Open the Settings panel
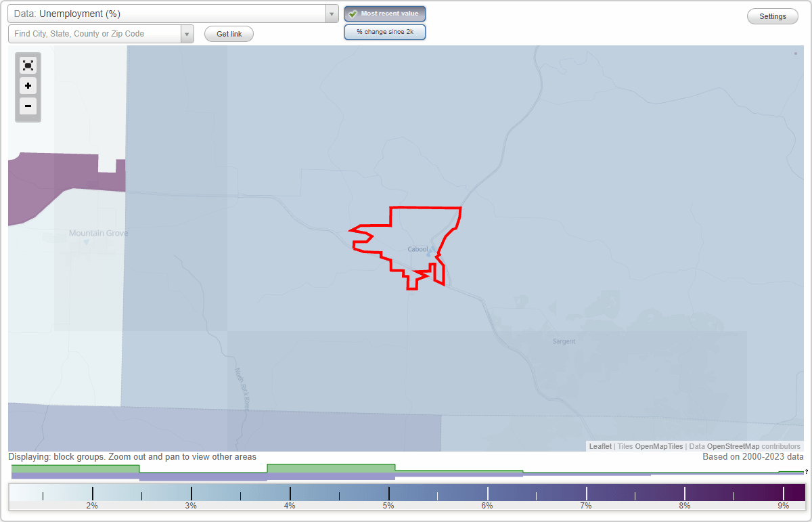812x522 pixels. [772, 16]
